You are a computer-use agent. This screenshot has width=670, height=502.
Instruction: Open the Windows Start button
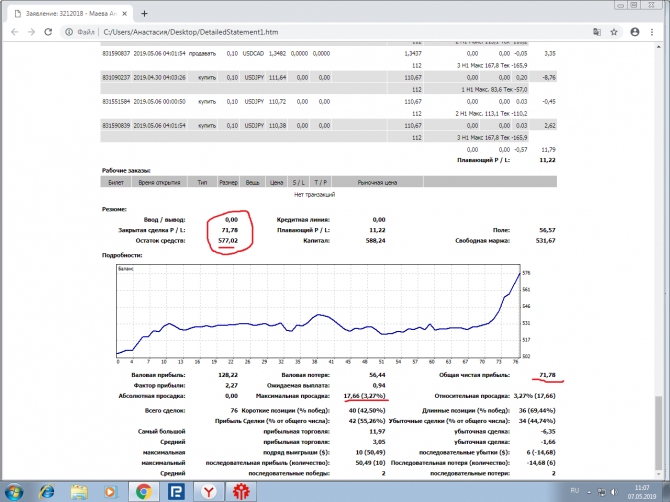pos(13,492)
